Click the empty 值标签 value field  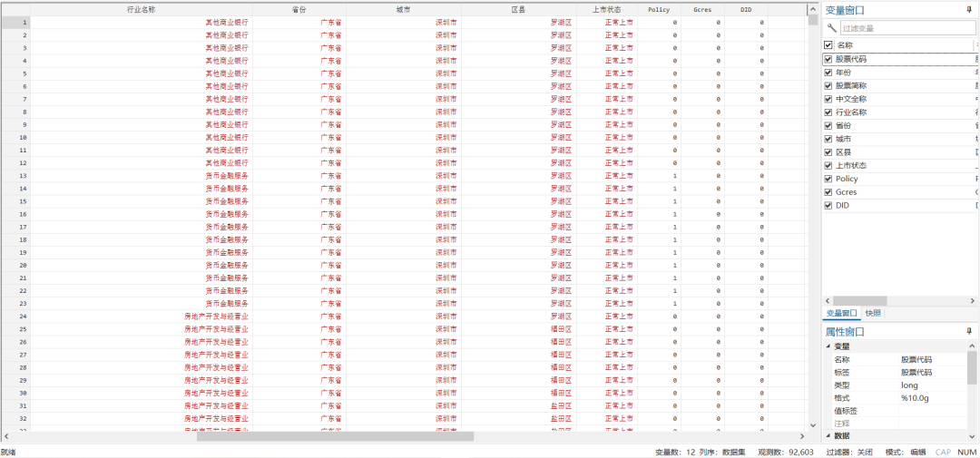click(933, 411)
